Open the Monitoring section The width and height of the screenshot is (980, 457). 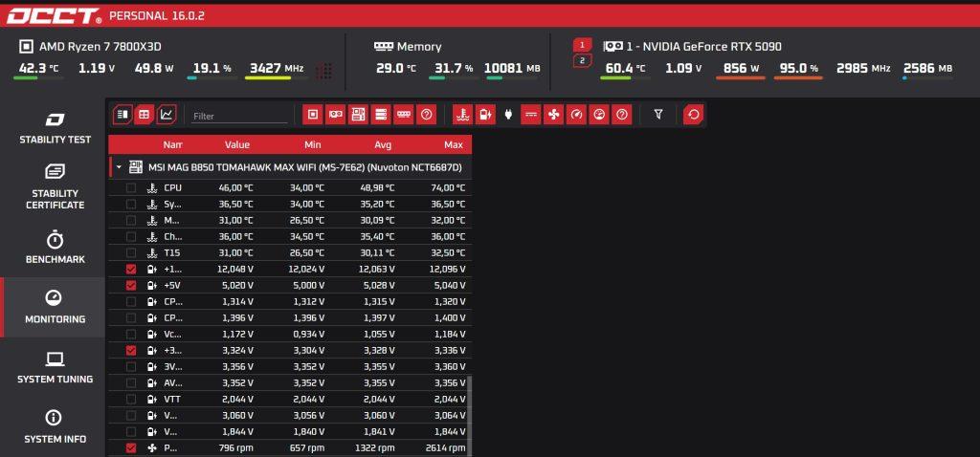pos(55,307)
